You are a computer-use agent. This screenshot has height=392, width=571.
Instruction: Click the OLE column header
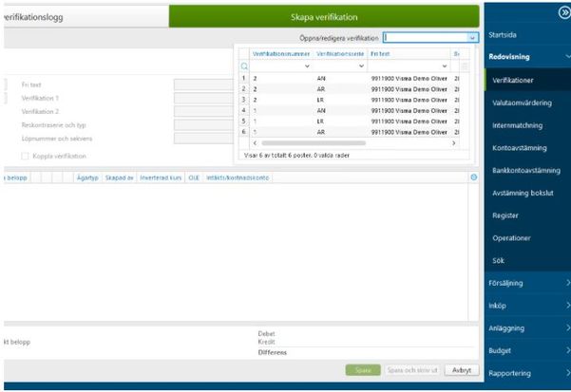coord(194,177)
